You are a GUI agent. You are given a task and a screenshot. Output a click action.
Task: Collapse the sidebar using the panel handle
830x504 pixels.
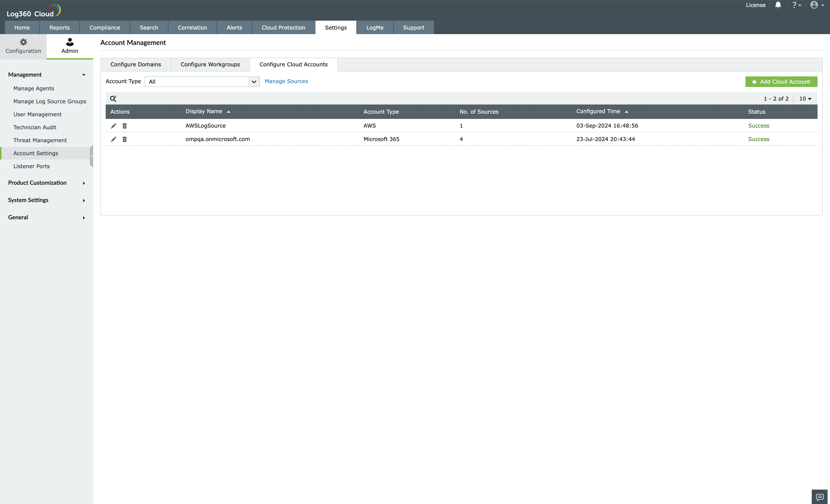point(91,156)
